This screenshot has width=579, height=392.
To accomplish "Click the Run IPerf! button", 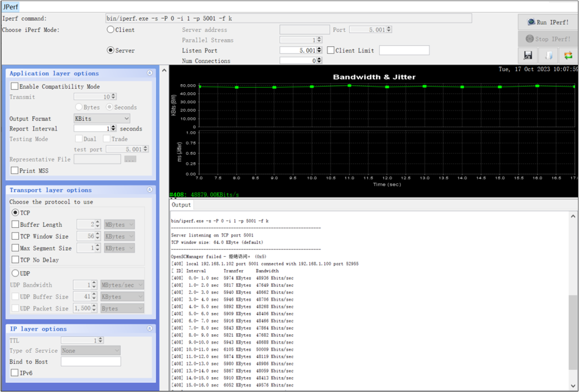I will click(547, 21).
